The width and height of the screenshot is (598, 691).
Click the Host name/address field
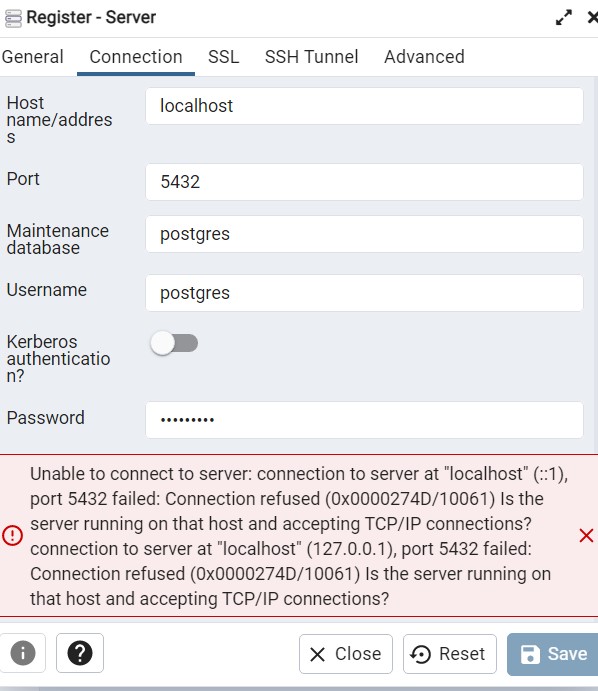point(364,106)
